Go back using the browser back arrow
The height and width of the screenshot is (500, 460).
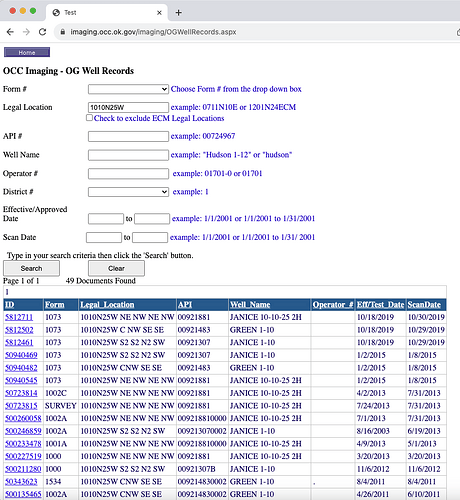coord(10,32)
